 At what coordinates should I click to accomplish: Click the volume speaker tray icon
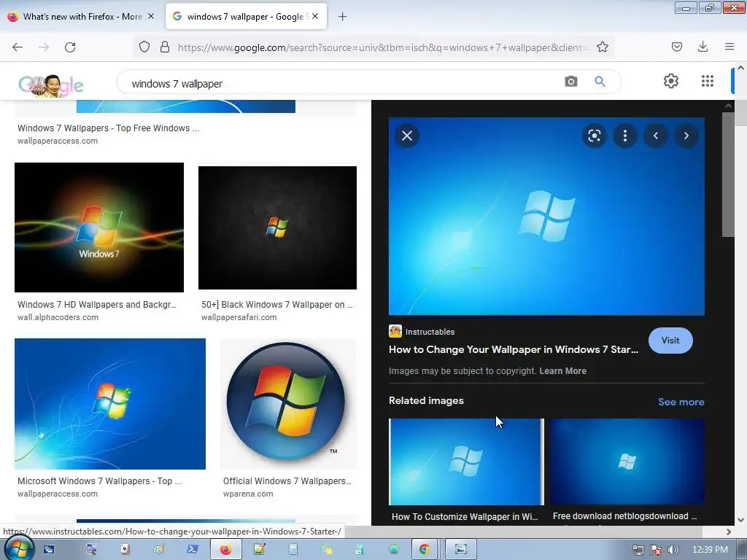(x=673, y=550)
